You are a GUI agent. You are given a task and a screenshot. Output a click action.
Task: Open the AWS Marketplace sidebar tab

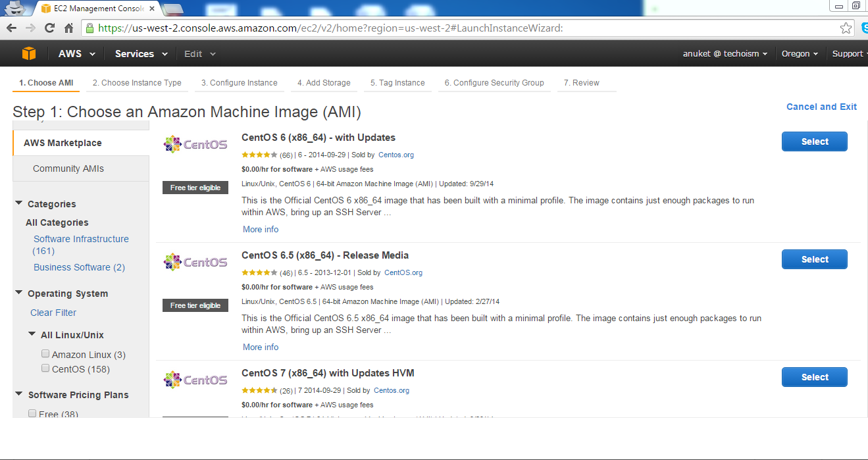pos(81,143)
